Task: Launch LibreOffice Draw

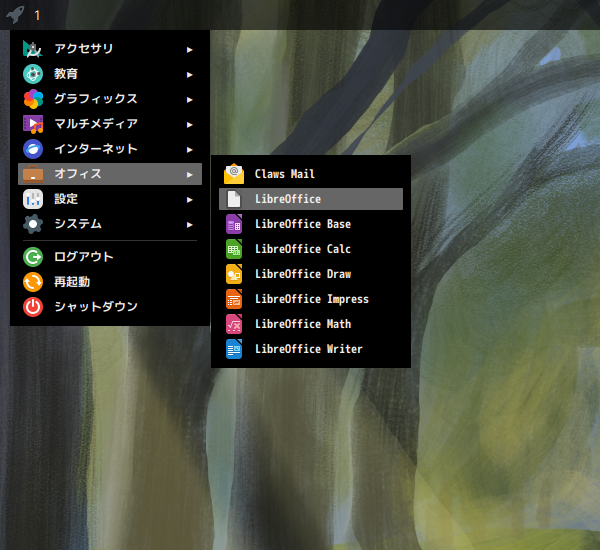Action: (311, 274)
